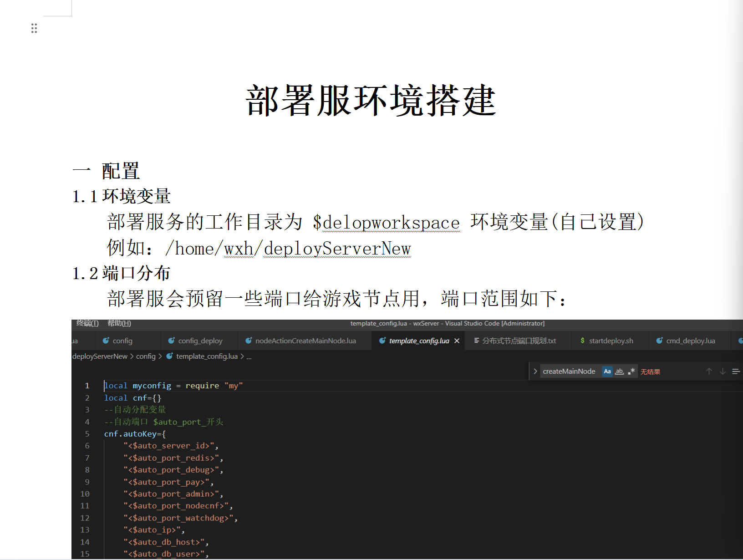Open the cmd_deploy.lua tab
Viewport: 743px width, 560px height.
(690, 341)
